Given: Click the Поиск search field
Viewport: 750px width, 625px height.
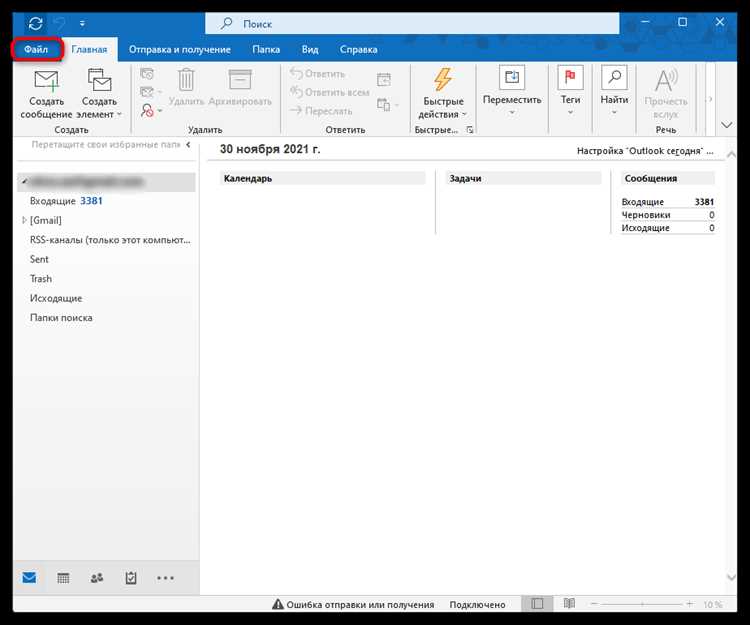Looking at the screenshot, I should 412,23.
